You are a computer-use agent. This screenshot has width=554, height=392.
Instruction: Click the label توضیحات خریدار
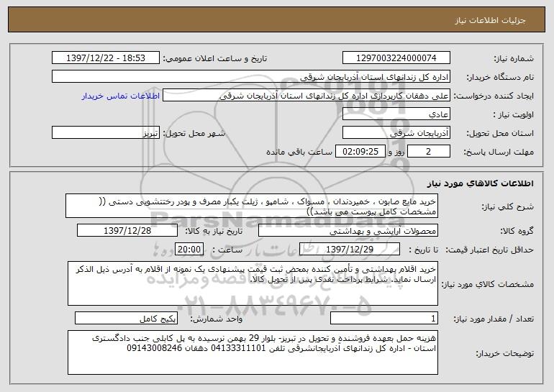coord(504,353)
